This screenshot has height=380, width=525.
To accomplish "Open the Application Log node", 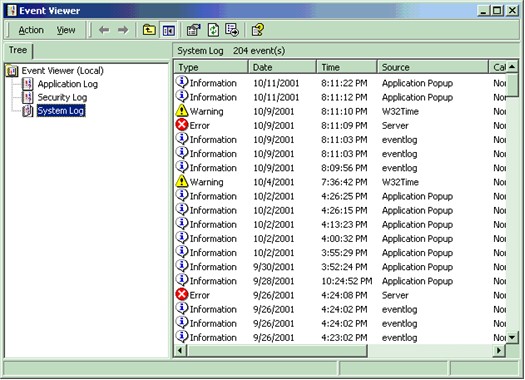I will 68,84.
